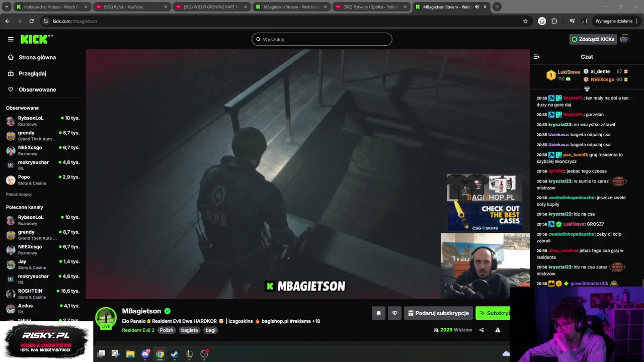Viewport: 644px width, 362px height.
Task: Click the green Subskrybuj button
Action: (493, 313)
